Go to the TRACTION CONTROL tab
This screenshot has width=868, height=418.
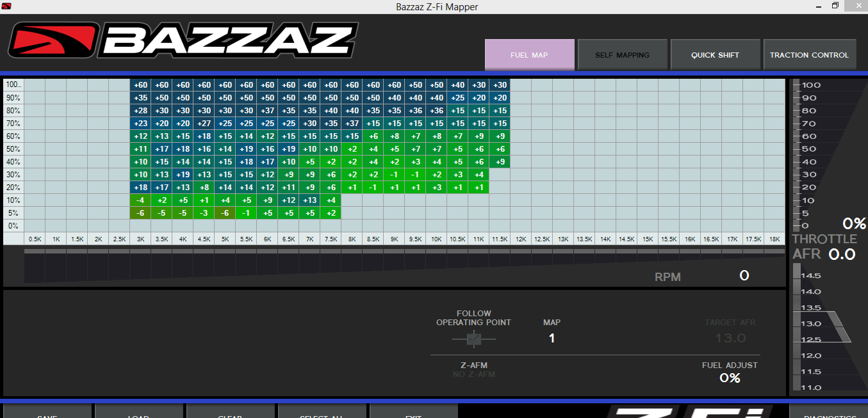809,55
